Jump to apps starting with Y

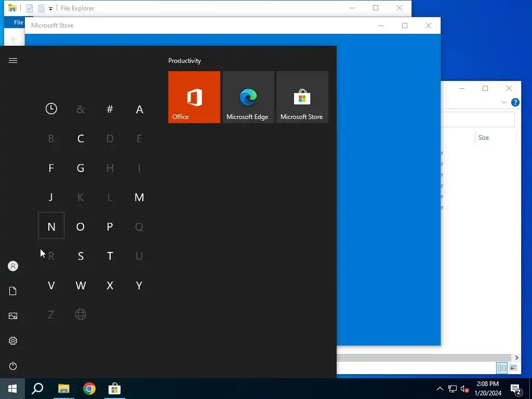139,285
